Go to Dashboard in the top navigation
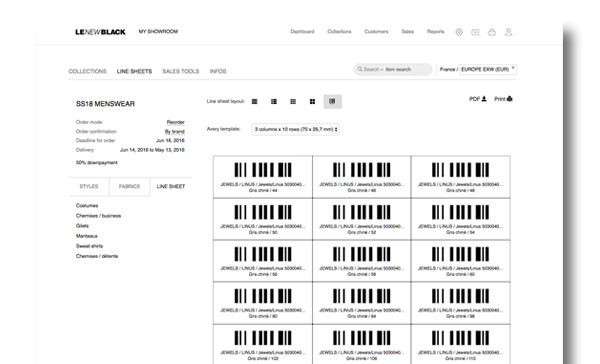The width and height of the screenshot is (600, 364). click(x=302, y=32)
